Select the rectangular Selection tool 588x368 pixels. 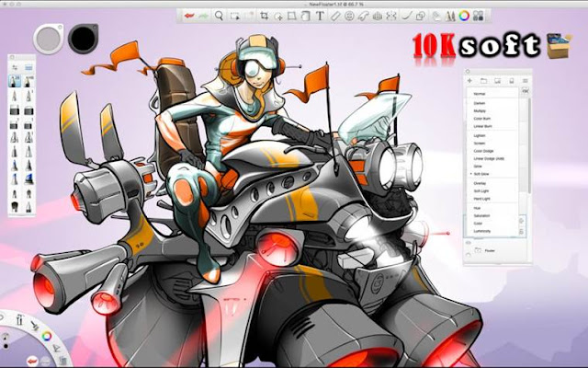click(235, 16)
